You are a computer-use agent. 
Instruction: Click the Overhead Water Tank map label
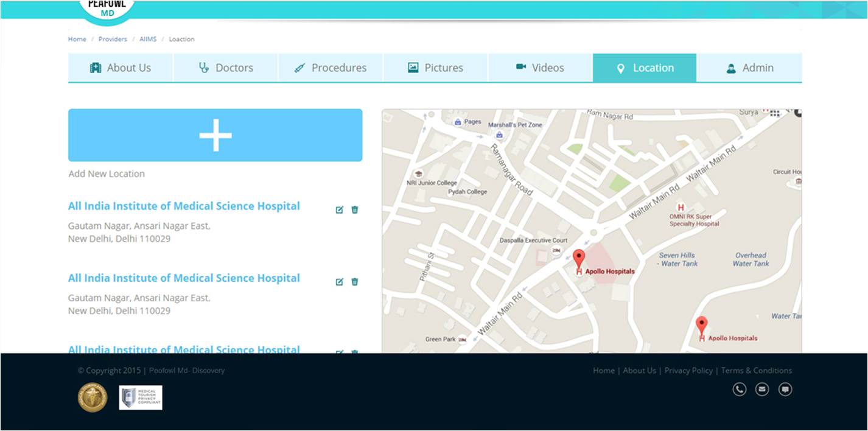pyautogui.click(x=751, y=259)
